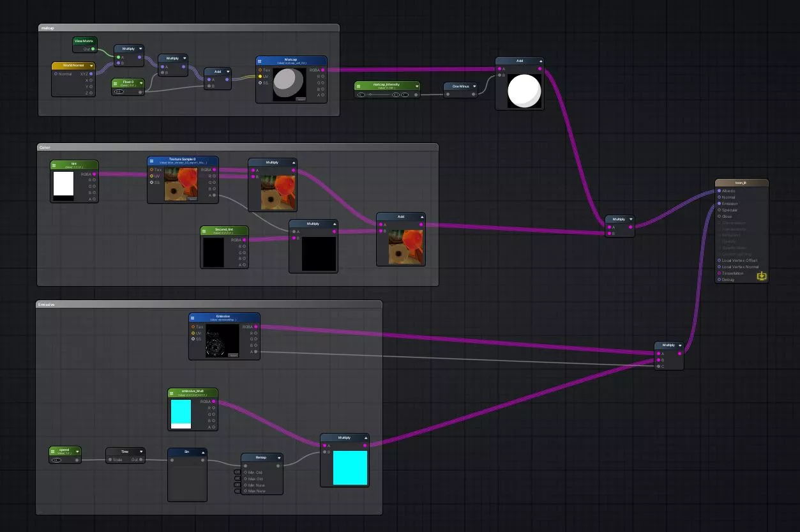Click the yellow download icon on toon_lit node
Screen dimensions: 800x532
click(x=761, y=276)
